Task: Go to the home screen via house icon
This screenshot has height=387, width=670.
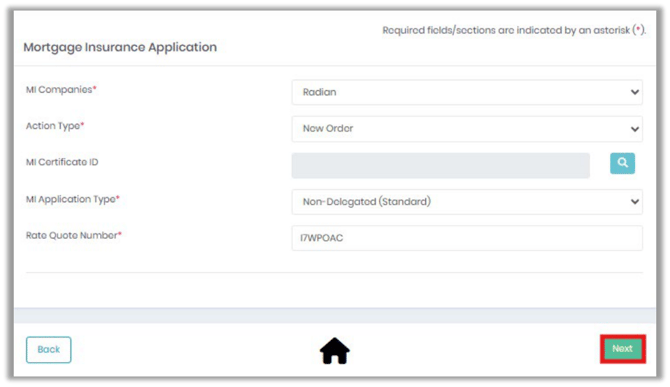Action: tap(335, 351)
